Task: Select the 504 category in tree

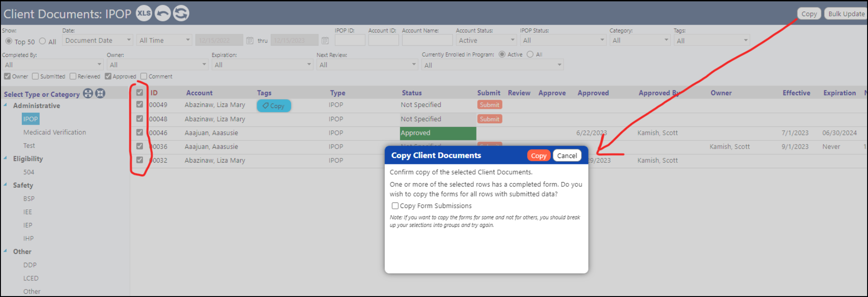Action: pos(29,172)
